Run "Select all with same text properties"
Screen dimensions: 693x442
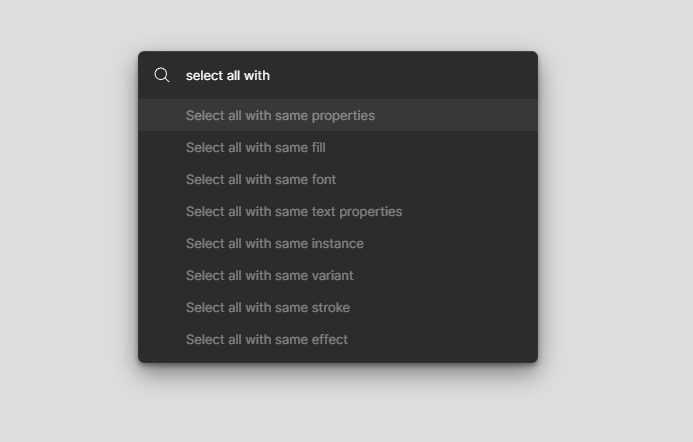pos(338,211)
